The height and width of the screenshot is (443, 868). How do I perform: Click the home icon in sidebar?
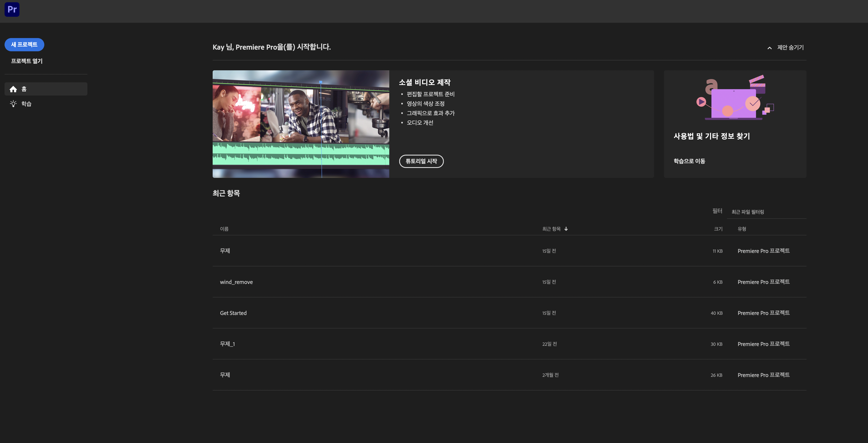click(13, 89)
